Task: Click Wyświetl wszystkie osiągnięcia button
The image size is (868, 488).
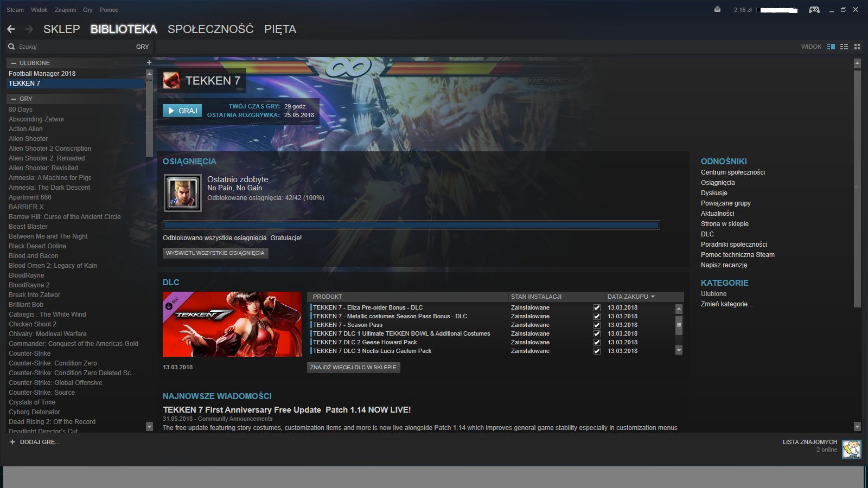Action: 215,253
